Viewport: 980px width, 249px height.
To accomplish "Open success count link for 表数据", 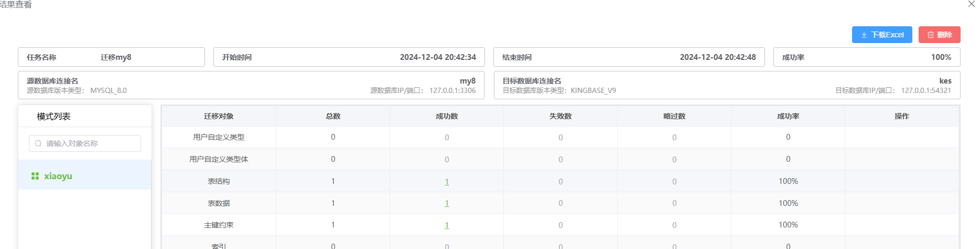I will (x=447, y=203).
